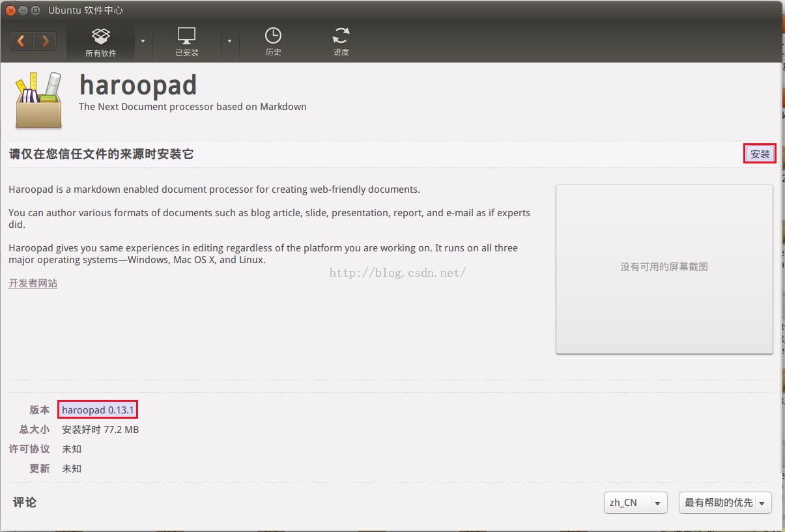Click the subtitle The Next Document processor text
Image resolution: width=785 pixels, height=532 pixels.
(x=193, y=107)
